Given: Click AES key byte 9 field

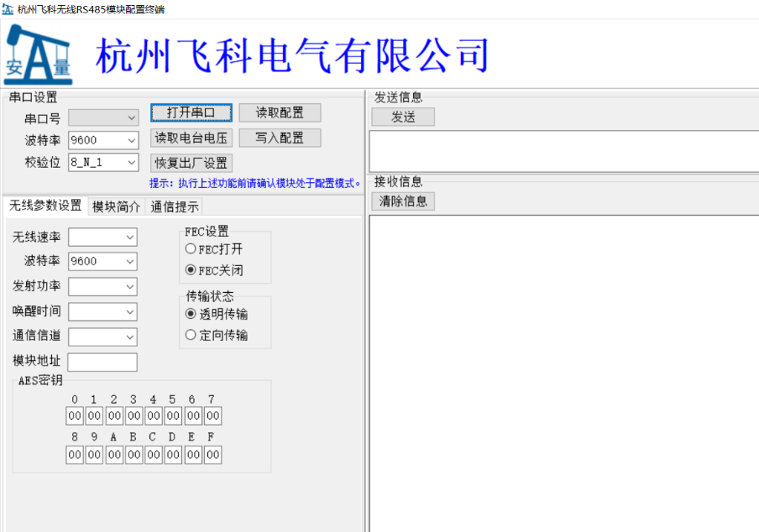Looking at the screenshot, I should 94,455.
